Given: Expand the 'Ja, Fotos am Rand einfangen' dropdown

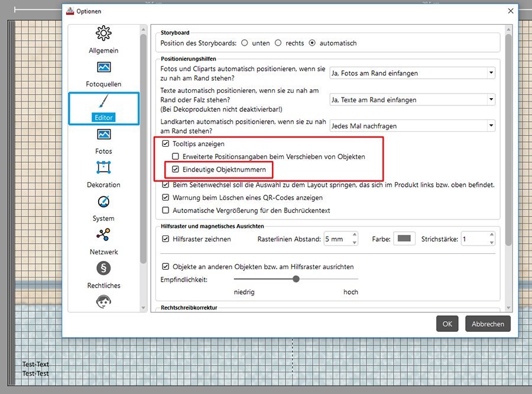Looking at the screenshot, I should point(412,73).
